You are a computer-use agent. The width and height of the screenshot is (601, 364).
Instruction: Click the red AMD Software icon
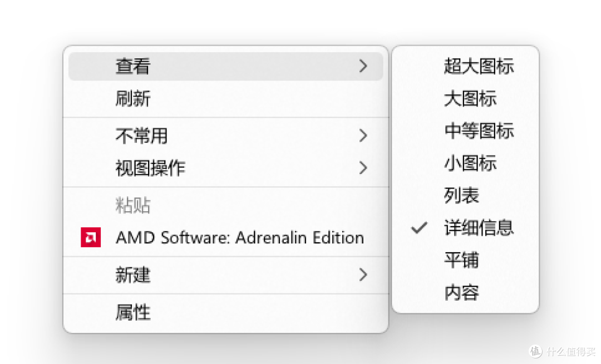pos(91,237)
